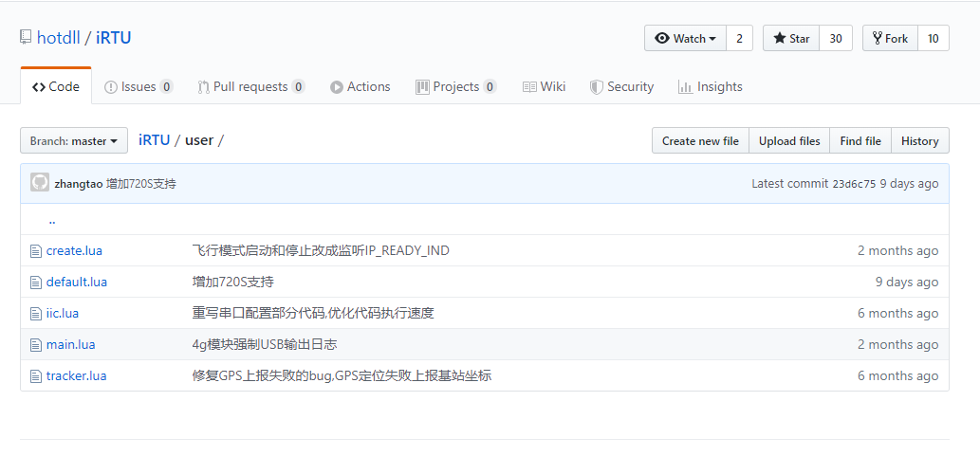Click "2 months ago" in main.lua row
The width and height of the screenshot is (980, 456).
tap(898, 345)
